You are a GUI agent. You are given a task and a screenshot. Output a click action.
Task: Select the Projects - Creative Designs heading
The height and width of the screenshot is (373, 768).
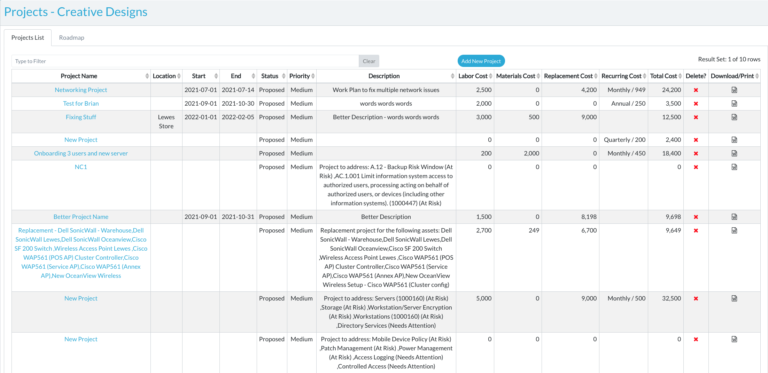pyautogui.click(x=76, y=12)
